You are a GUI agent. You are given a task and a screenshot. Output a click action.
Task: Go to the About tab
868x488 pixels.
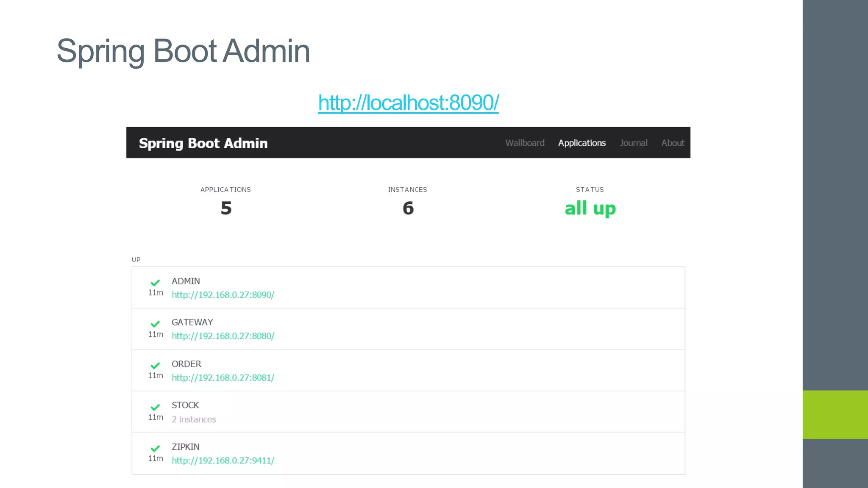[673, 143]
